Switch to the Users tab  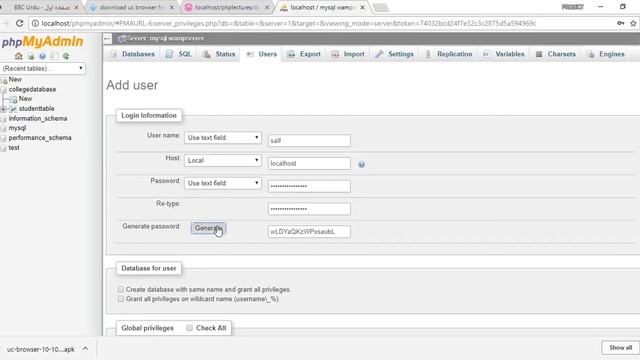pyautogui.click(x=261, y=54)
